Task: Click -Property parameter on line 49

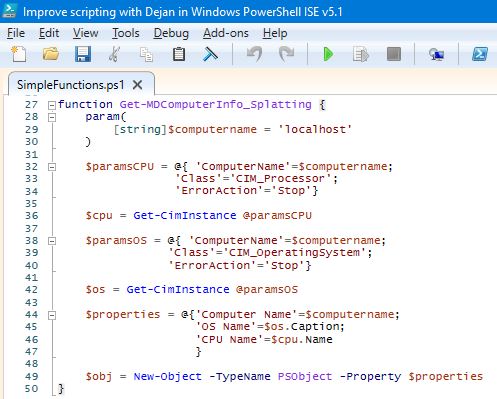Action: pos(370,376)
